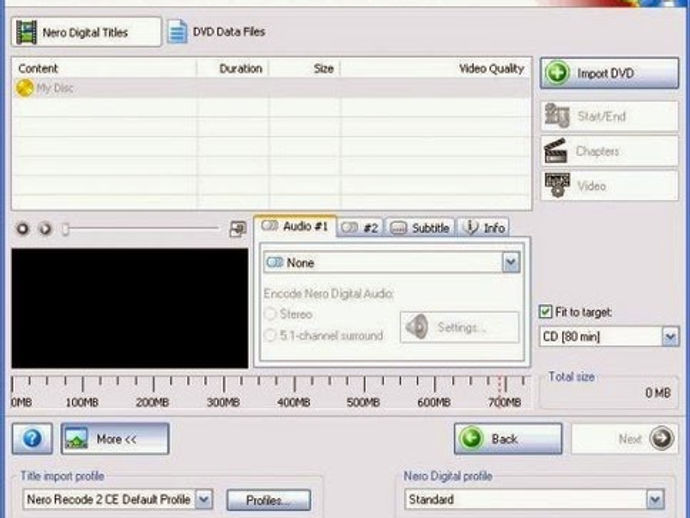Image resolution: width=690 pixels, height=518 pixels.
Task: Sort the list by Content column
Action: (x=104, y=68)
